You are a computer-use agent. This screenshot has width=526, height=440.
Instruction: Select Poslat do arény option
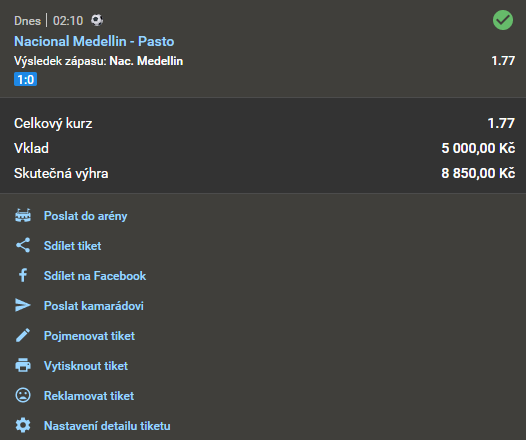(86, 216)
